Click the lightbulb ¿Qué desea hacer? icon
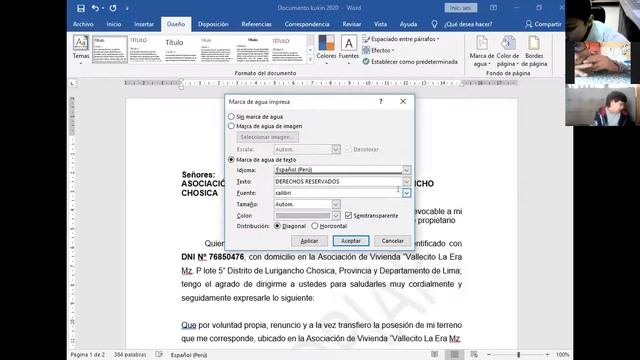Screen dimensions: 640x360 [434, 24]
